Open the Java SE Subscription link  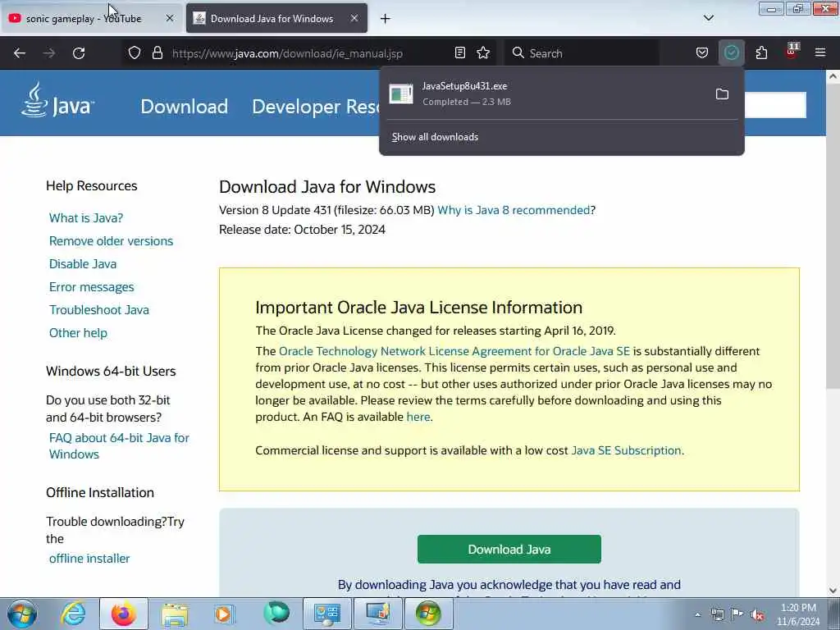[626, 450]
